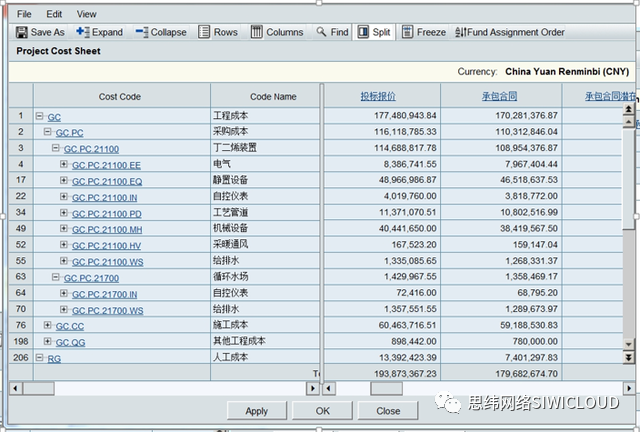Viewport: 640px width, 432px height.
Task: Open the File menu
Action: coord(24,14)
